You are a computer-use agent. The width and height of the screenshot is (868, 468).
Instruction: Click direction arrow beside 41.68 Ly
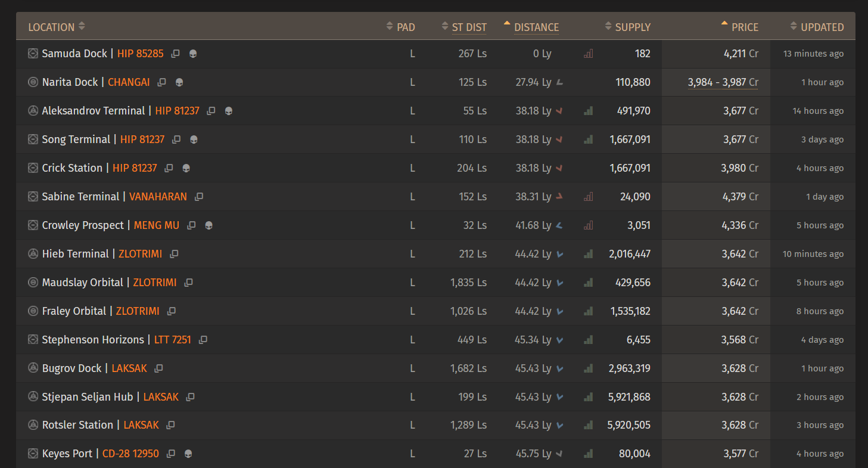559,225
